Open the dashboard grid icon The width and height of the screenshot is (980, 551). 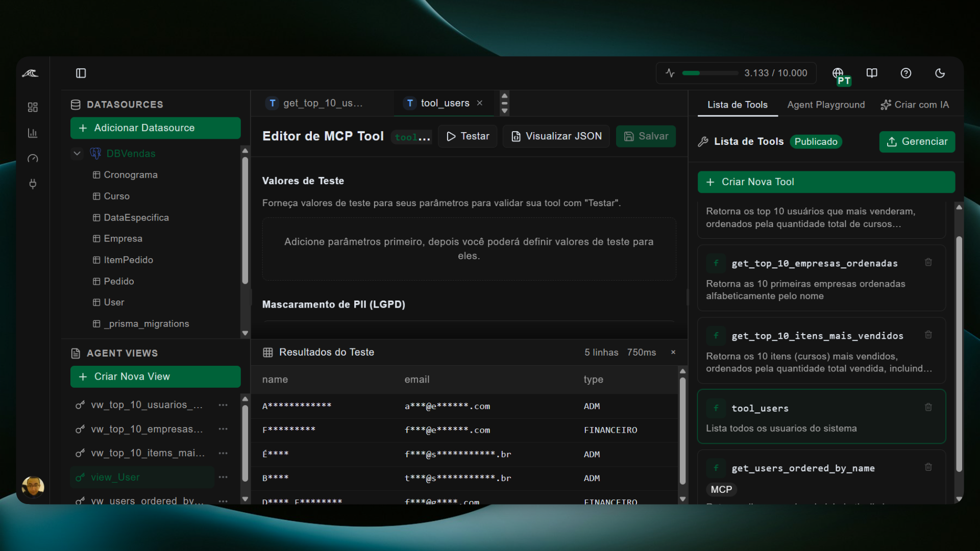(x=33, y=107)
